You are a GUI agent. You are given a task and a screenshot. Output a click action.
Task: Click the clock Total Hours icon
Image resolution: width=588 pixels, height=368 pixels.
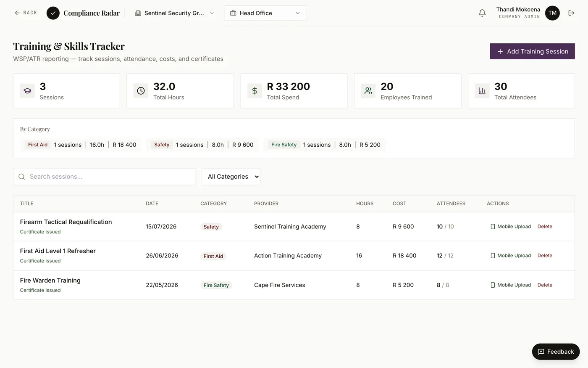141,91
